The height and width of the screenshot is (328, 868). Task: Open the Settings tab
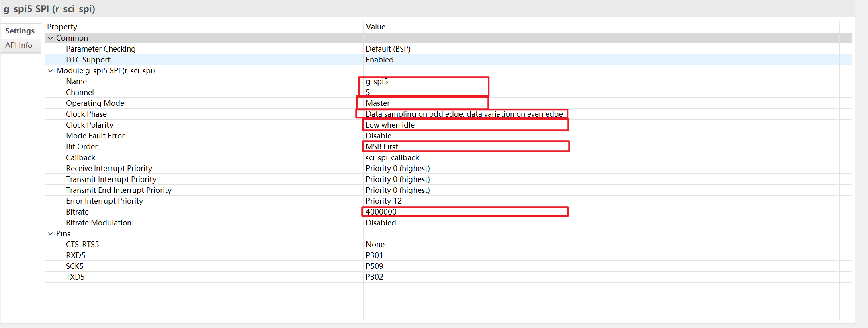point(20,31)
